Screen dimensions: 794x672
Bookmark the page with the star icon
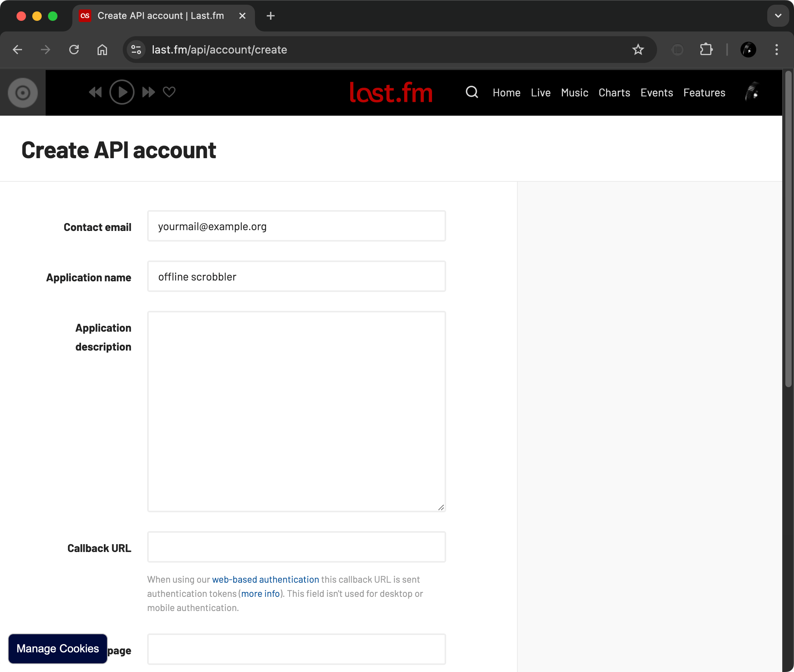click(638, 50)
